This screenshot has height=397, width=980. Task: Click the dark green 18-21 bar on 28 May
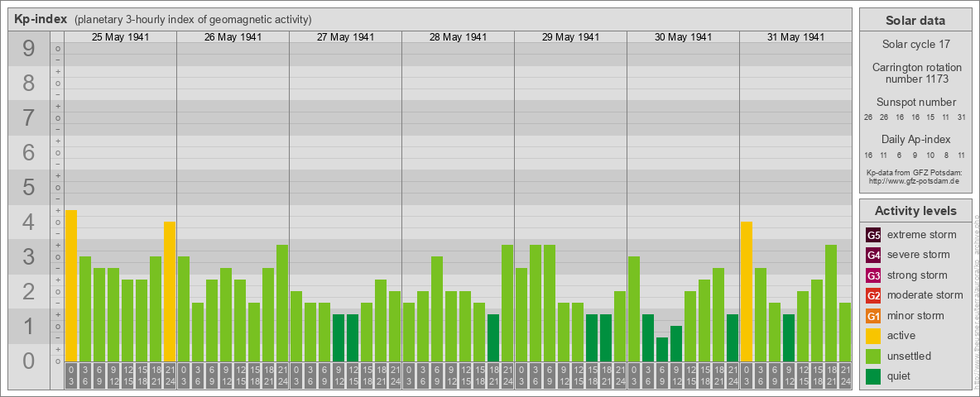[493, 337]
